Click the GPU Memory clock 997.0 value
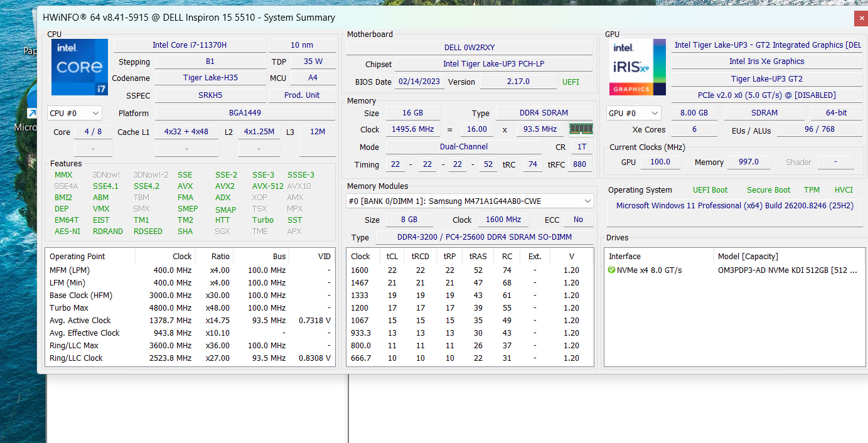The image size is (868, 443). tap(749, 162)
